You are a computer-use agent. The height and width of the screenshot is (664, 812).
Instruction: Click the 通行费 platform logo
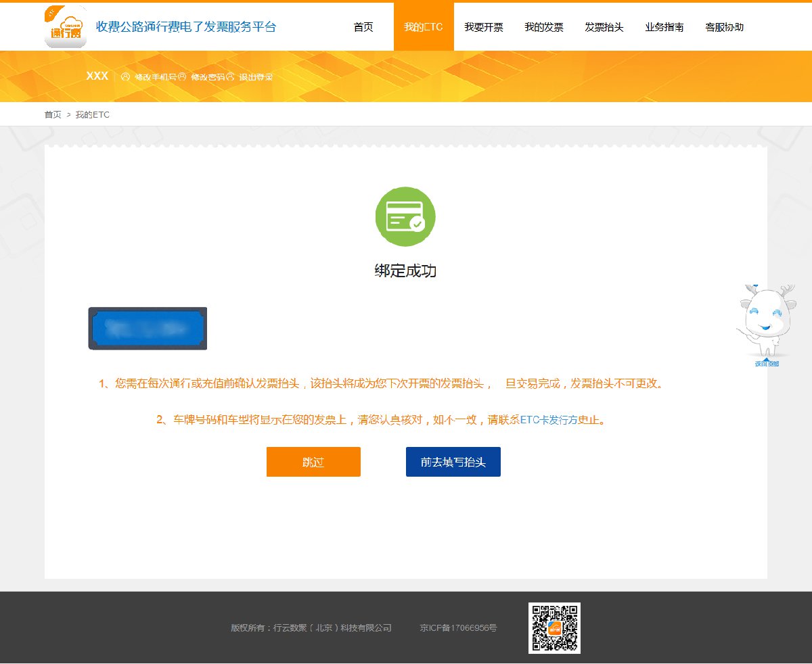pyautogui.click(x=66, y=26)
